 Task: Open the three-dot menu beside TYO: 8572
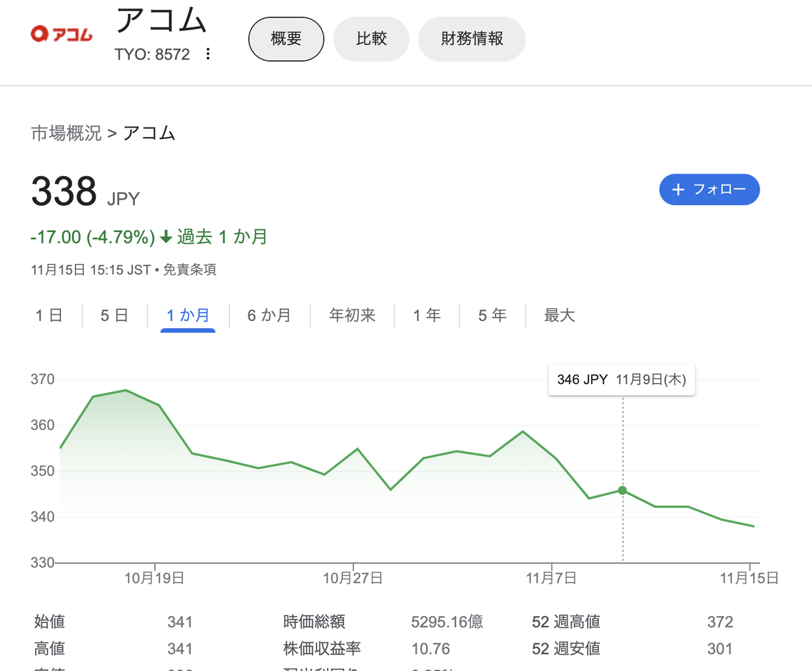[208, 54]
